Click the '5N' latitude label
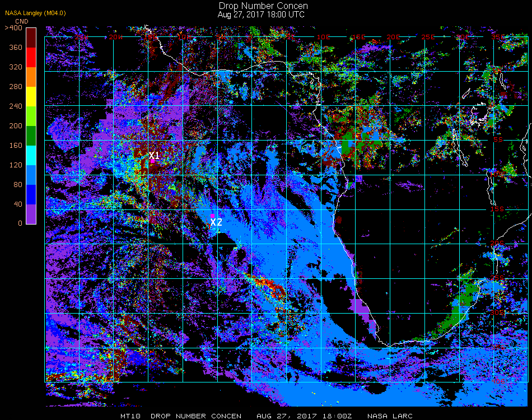Image resolution: width=532 pixels, height=420 pixels. 497,71
